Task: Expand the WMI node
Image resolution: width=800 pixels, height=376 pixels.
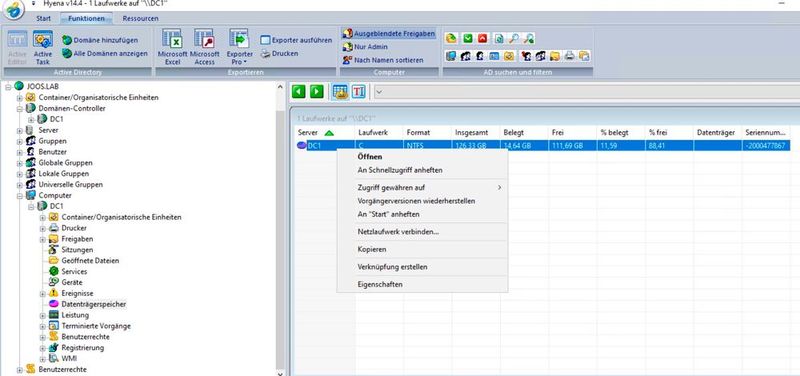Action: click(x=42, y=359)
